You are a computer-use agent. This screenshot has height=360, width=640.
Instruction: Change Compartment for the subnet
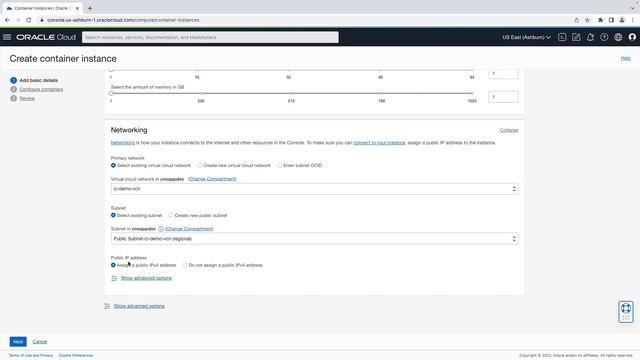click(189, 229)
